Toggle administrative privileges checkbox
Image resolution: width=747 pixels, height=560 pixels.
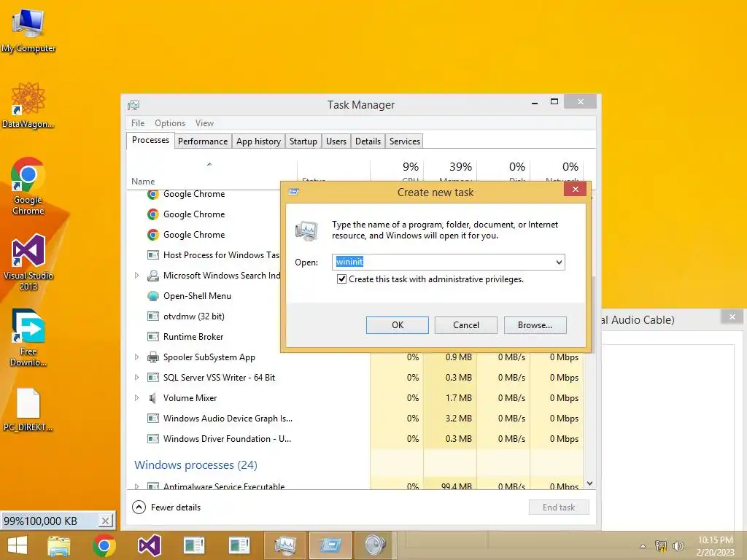341,279
